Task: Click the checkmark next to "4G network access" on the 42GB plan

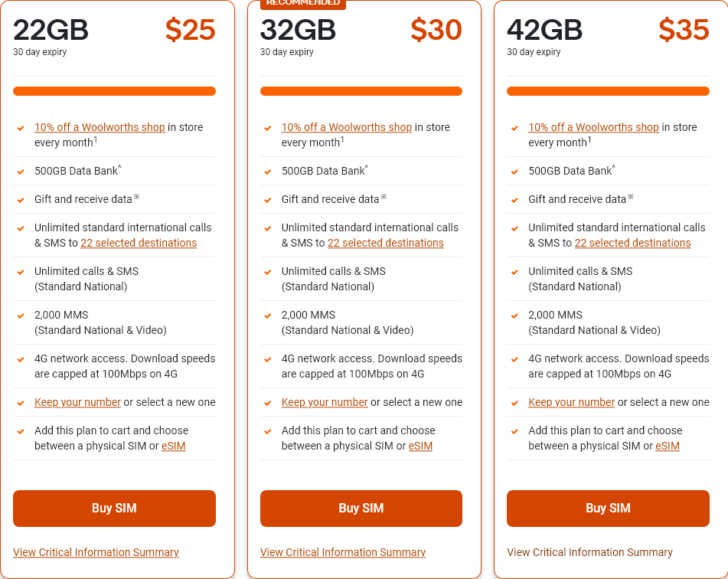Action: coord(514,358)
